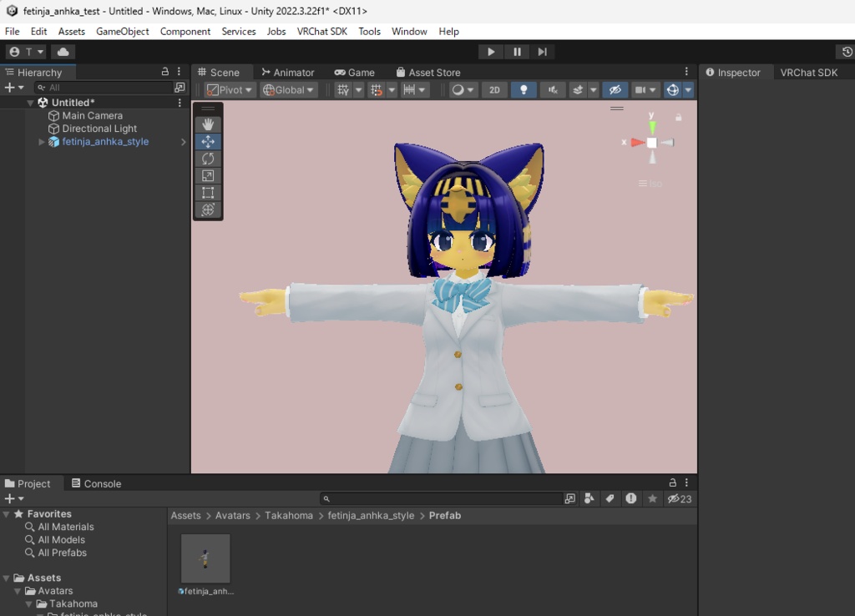The width and height of the screenshot is (855, 616).
Task: Open the draw mode shading dropdown
Action: (x=463, y=90)
